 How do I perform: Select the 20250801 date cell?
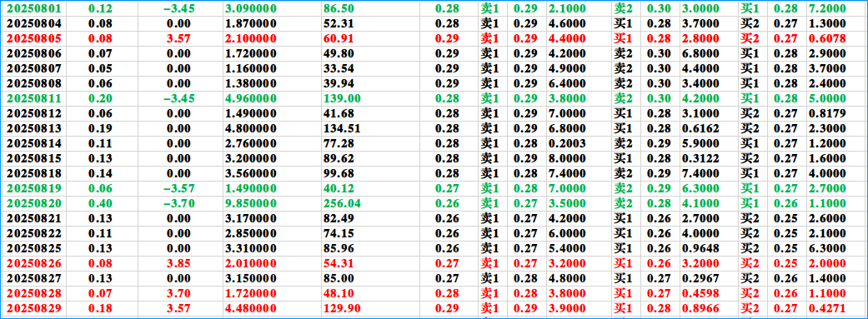(34, 8)
